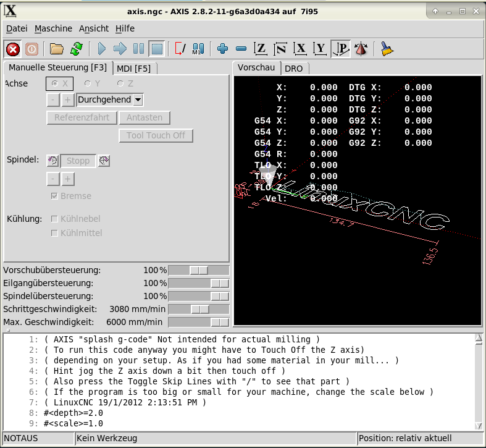
Task: Select G-code line 9 #<scale>=1.0
Action: pyautogui.click(x=73, y=423)
